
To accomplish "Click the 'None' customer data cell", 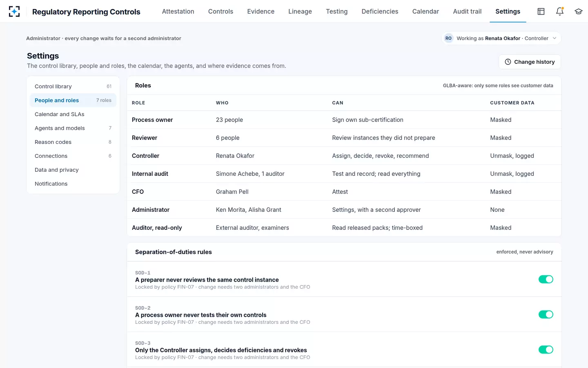I will click(497, 210).
